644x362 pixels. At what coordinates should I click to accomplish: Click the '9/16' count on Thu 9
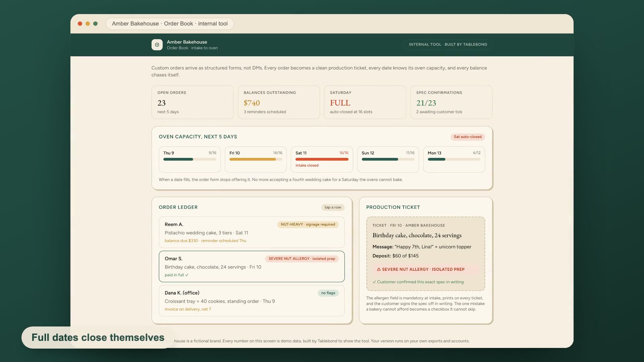coord(212,153)
